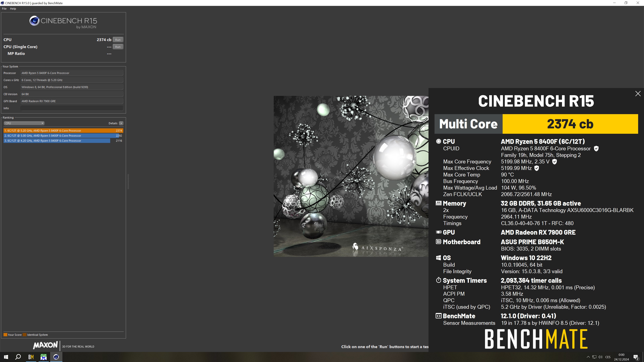The width and height of the screenshot is (644, 362).
Task: Open the Super PI taskbar app
Action: pyautogui.click(x=43, y=357)
